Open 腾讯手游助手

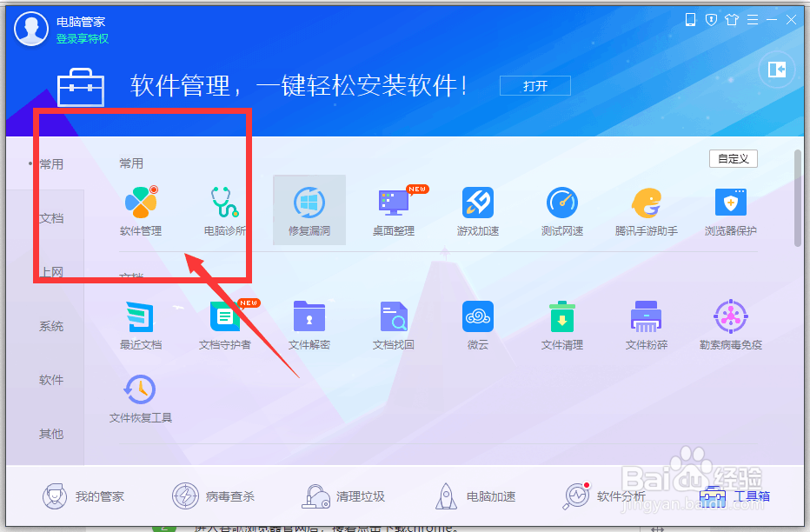tap(647, 210)
